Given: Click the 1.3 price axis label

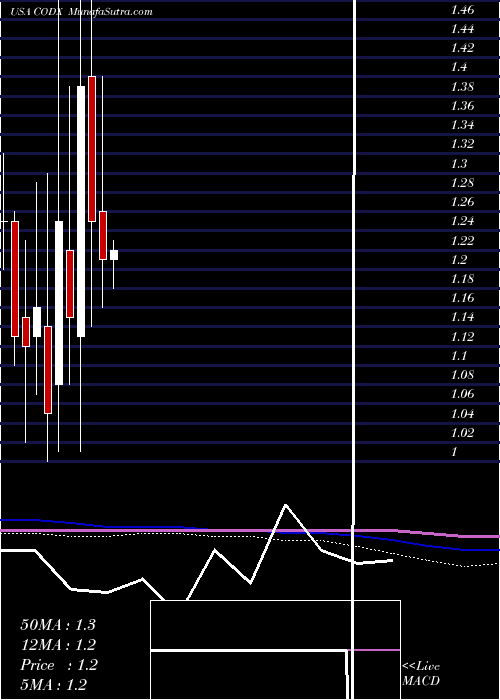Looking at the screenshot, I should pos(459,164).
